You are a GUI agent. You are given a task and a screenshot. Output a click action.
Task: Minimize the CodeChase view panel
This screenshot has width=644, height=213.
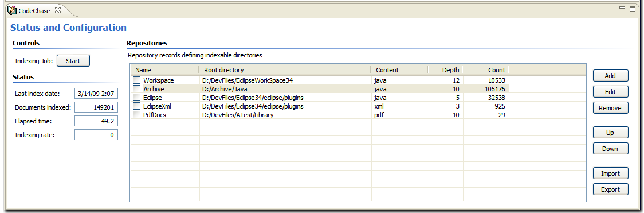pos(622,8)
